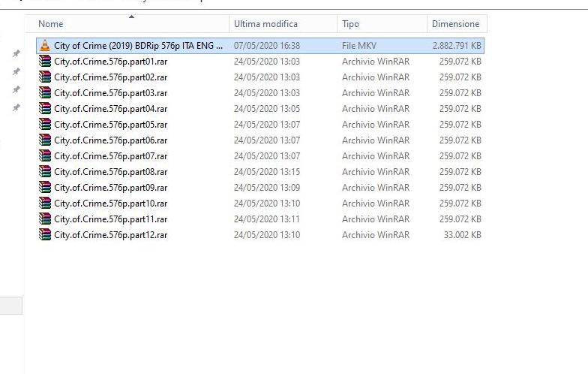Select City.of.Crime.576p.part07.rar file name
Viewport: 588px width, 374px height.
pos(111,156)
